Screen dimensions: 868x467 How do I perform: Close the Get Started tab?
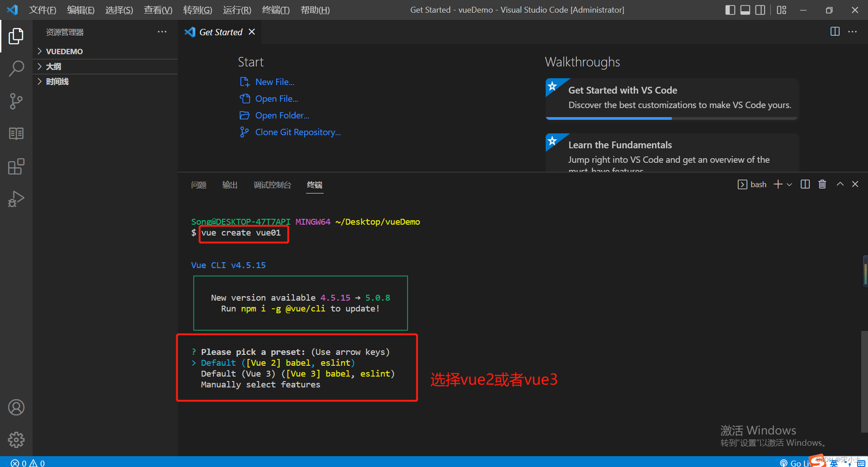[x=252, y=32]
